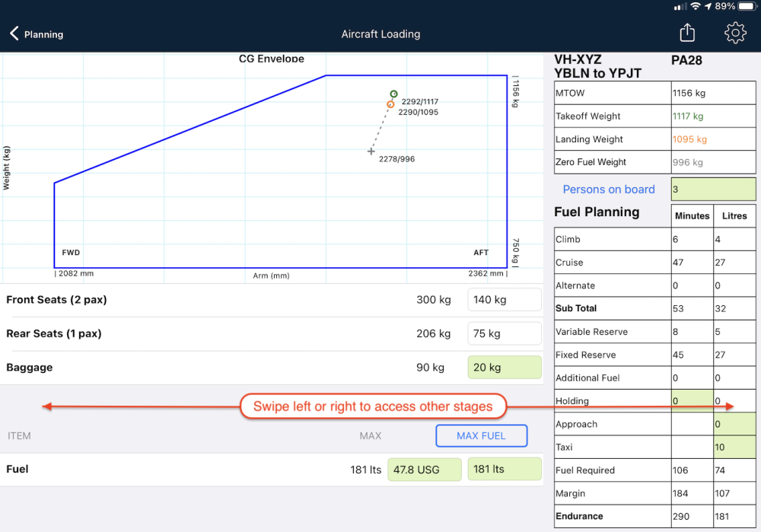Edit fuel 181 lts input field
761x532 pixels.
(x=505, y=469)
